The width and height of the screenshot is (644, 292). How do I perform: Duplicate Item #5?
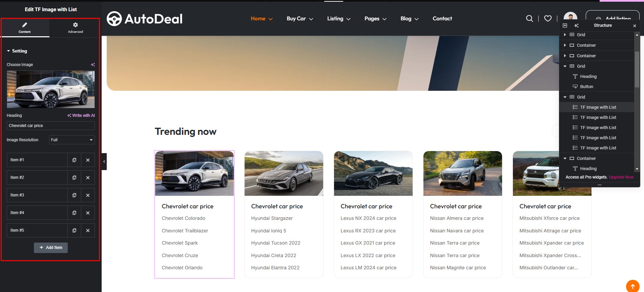[x=74, y=230]
